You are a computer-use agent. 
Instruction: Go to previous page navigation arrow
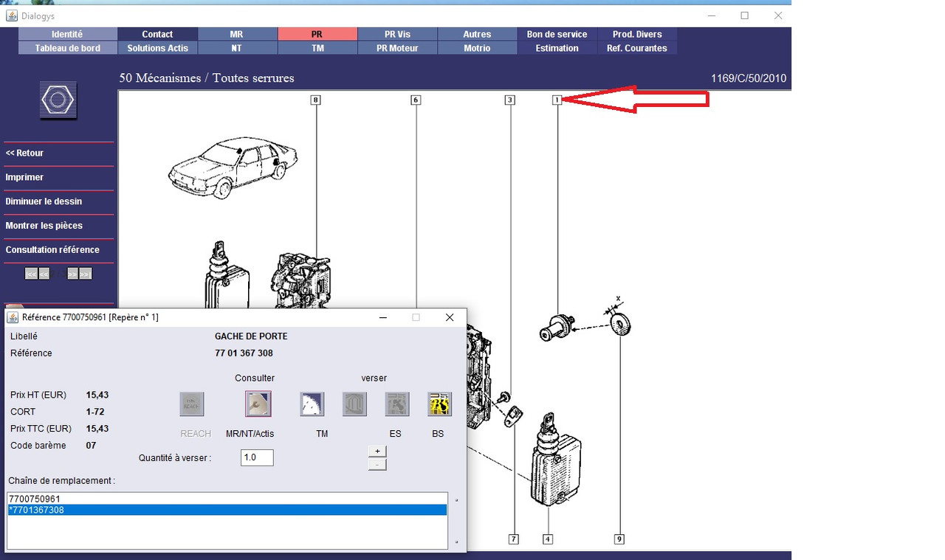click(x=44, y=274)
